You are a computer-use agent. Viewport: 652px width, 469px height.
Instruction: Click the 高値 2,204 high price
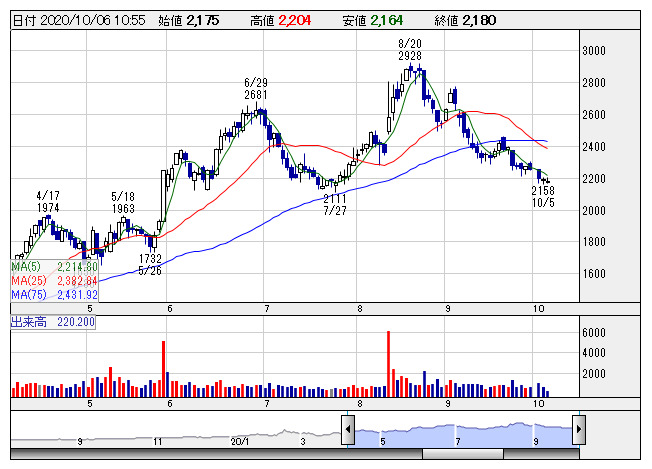coord(280,20)
